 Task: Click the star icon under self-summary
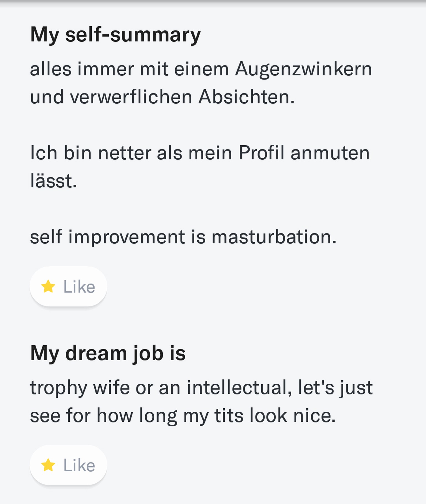pyautogui.click(x=48, y=286)
